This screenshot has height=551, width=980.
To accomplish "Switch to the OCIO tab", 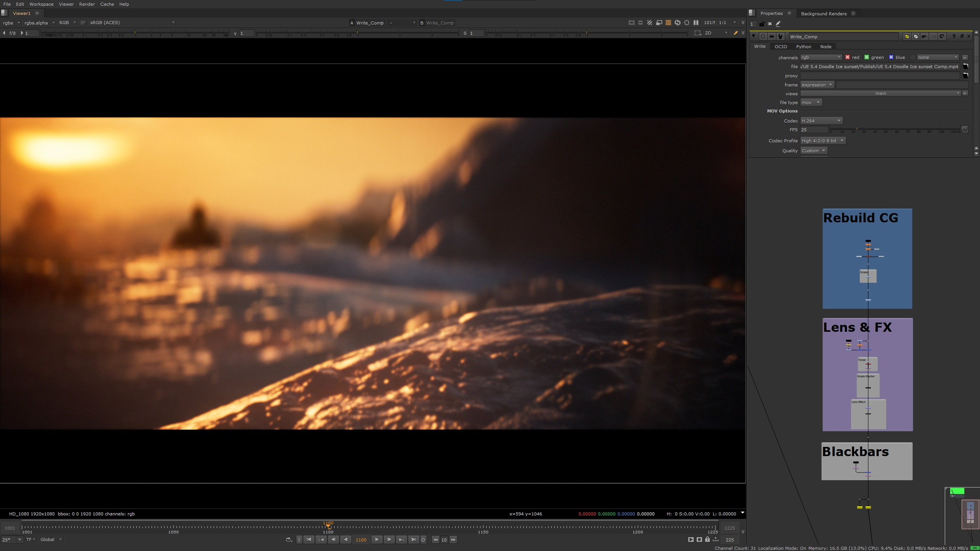I will click(x=781, y=47).
